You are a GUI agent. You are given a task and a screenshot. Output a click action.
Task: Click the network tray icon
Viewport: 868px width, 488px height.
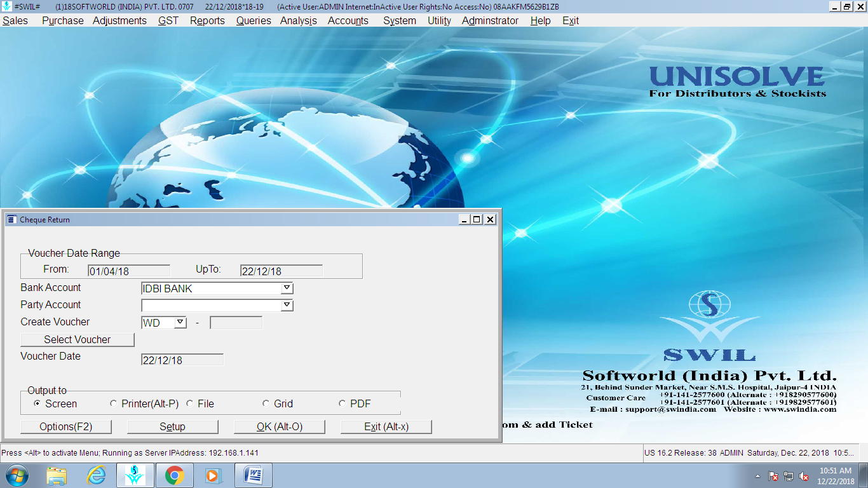[789, 476]
